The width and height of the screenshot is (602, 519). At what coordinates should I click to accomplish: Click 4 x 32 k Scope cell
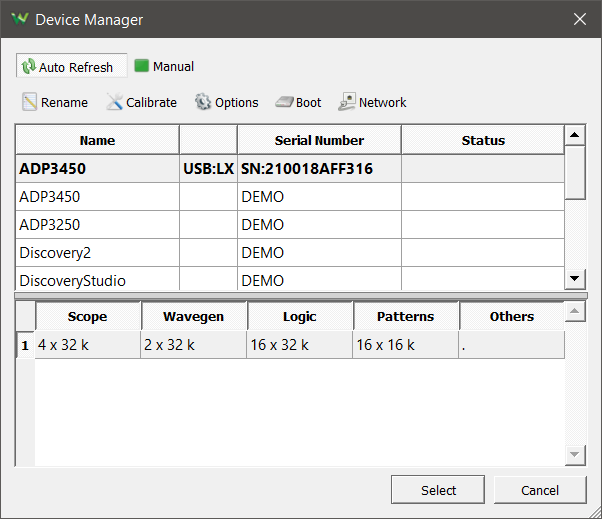pyautogui.click(x=88, y=345)
